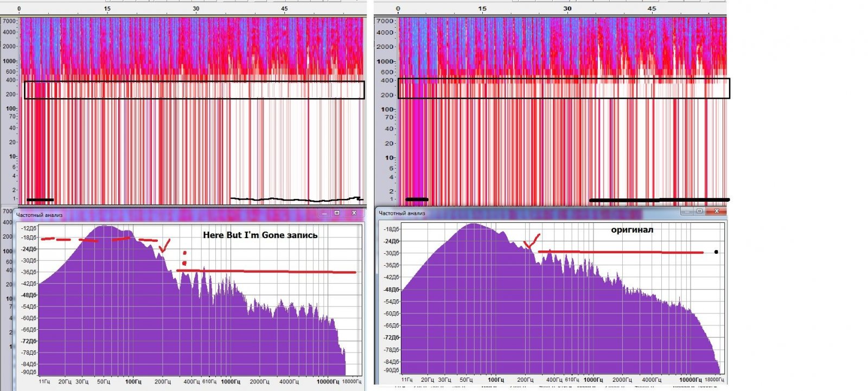Click the -90Дб label in left frequency plot
The image size is (868, 391).
(29, 372)
